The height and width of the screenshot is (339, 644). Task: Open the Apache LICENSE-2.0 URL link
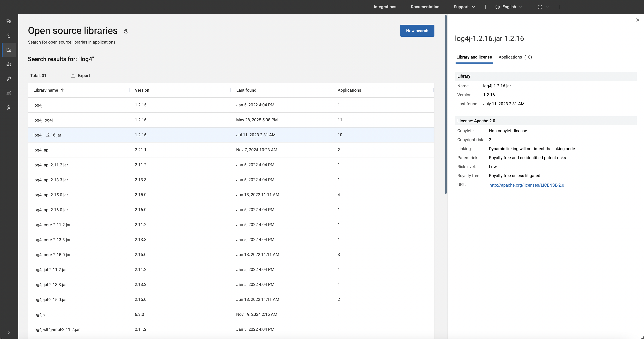pyautogui.click(x=526, y=185)
